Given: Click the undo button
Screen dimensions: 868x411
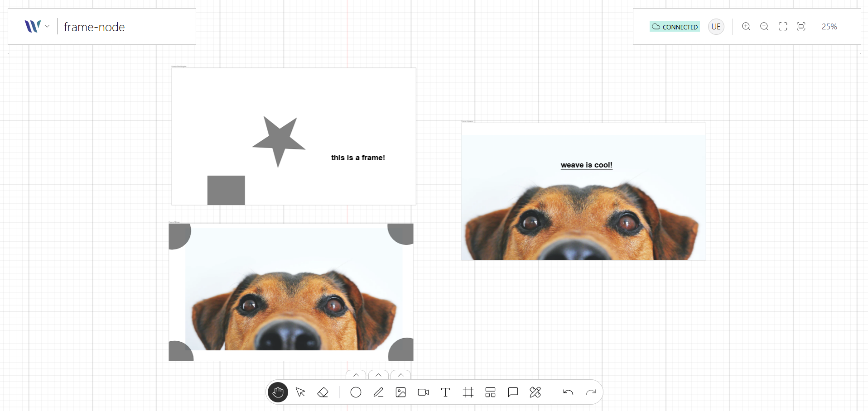Looking at the screenshot, I should 569,392.
